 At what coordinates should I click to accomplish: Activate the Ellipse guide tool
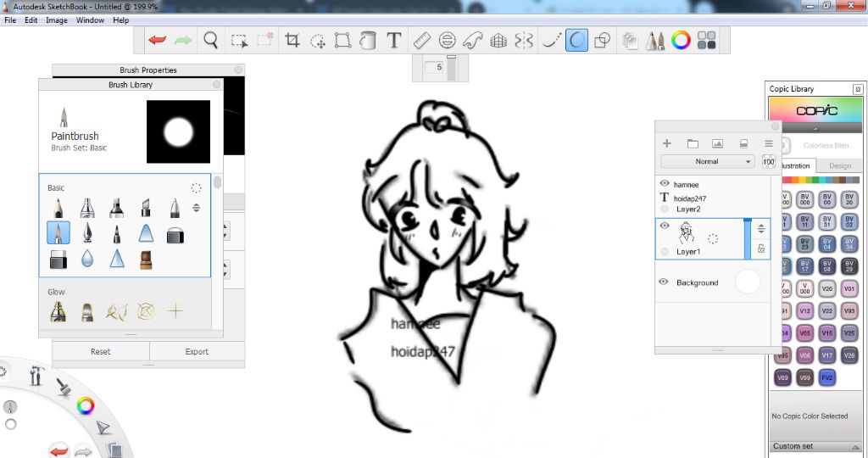tap(448, 40)
